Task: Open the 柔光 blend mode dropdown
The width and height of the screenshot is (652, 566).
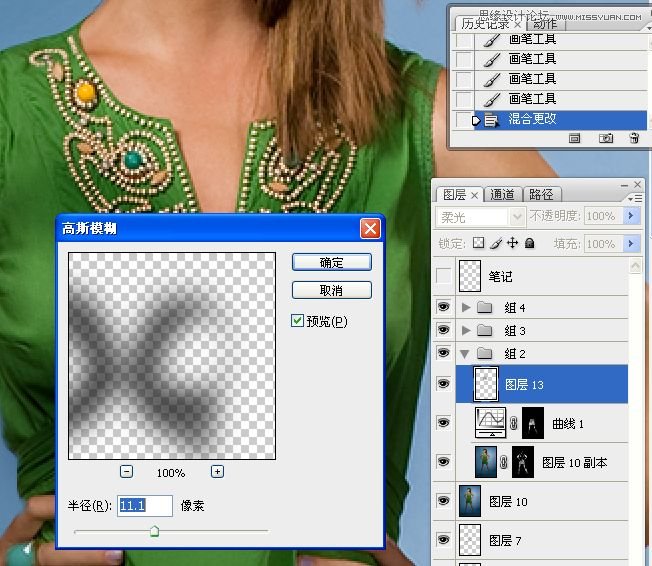Action: [x=516, y=217]
